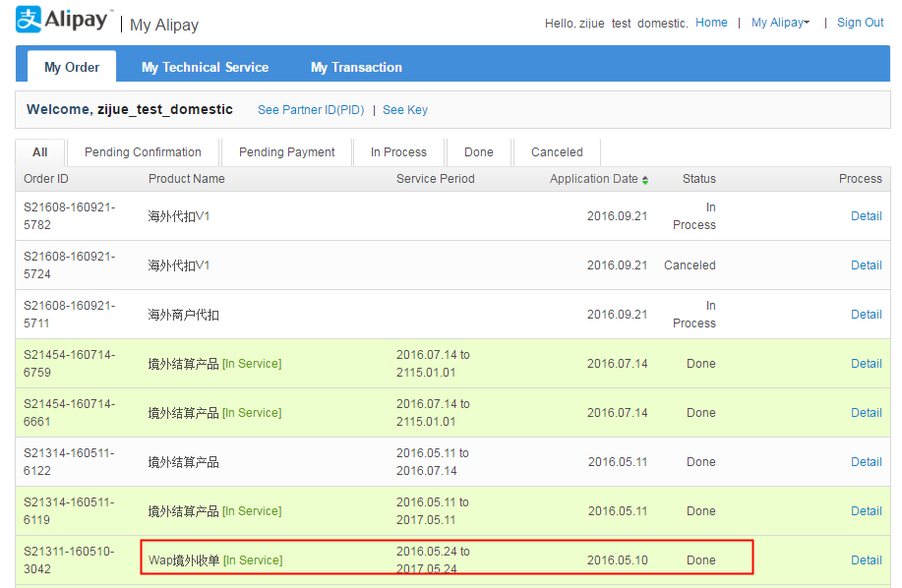902x588 pixels.
Task: Click In Process status of order 5711
Action: [x=694, y=315]
